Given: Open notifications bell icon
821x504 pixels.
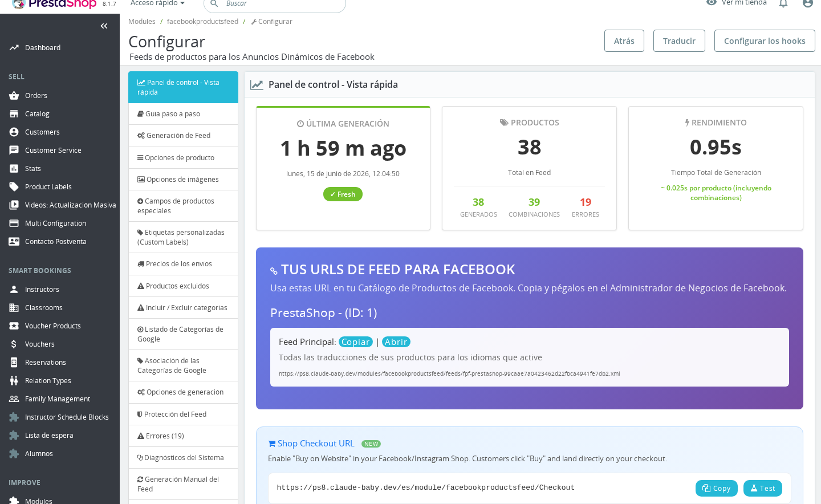Looking at the screenshot, I should point(783,3).
